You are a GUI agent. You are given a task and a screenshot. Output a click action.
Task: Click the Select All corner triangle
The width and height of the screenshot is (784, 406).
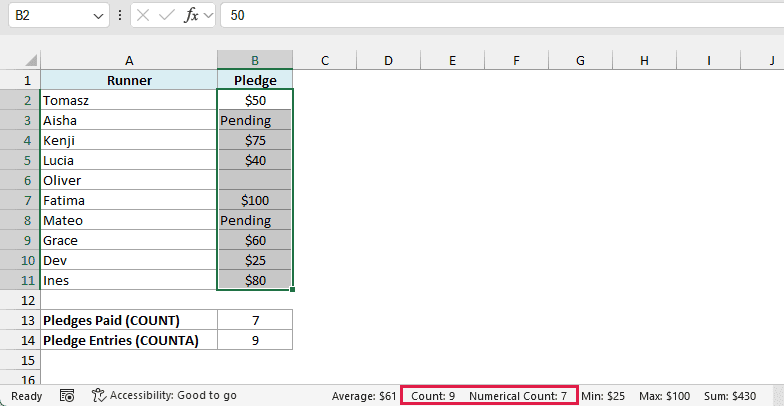pos(31,61)
